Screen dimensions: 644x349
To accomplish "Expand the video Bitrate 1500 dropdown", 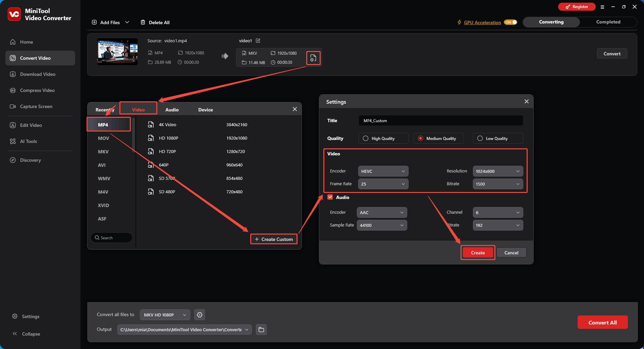I will 498,184.
